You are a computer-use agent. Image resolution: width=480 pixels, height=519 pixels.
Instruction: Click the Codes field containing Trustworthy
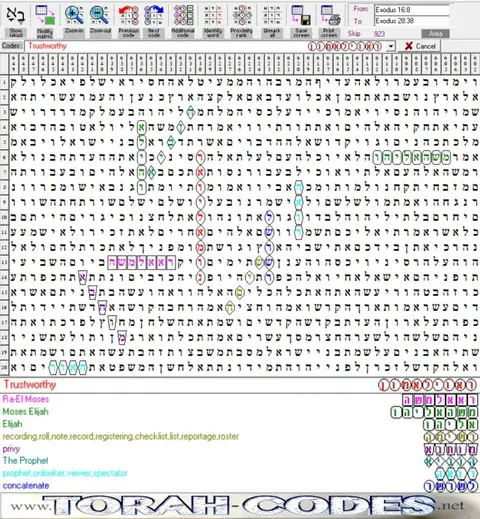click(210, 46)
